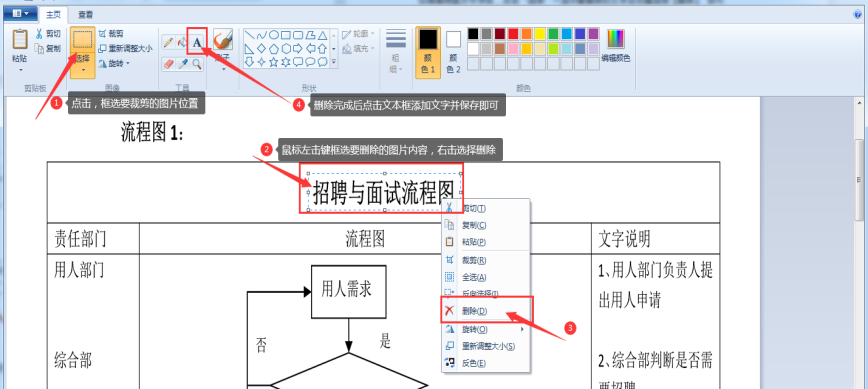Click the "用人需求" flowchart box

349,292
